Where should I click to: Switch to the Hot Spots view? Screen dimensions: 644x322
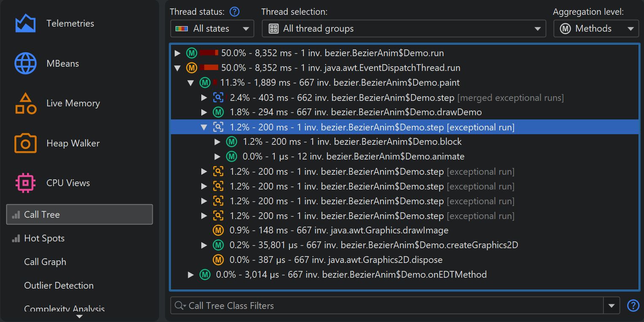pyautogui.click(x=44, y=238)
